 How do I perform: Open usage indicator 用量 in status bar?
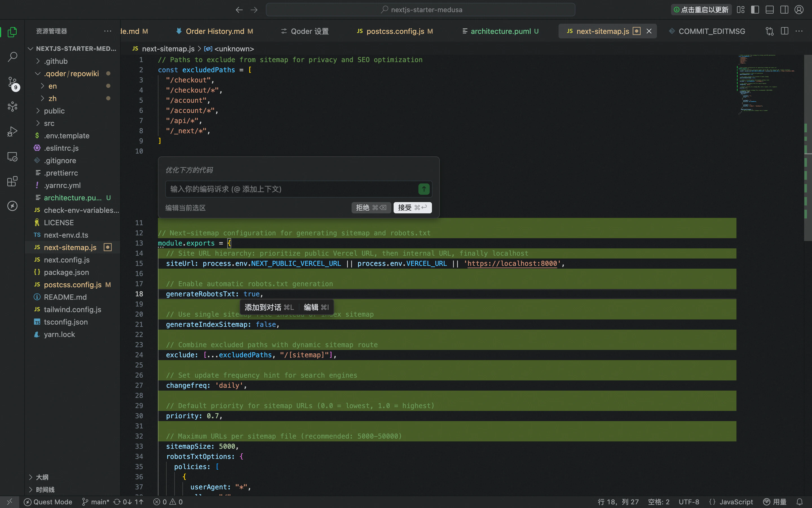[775, 502]
